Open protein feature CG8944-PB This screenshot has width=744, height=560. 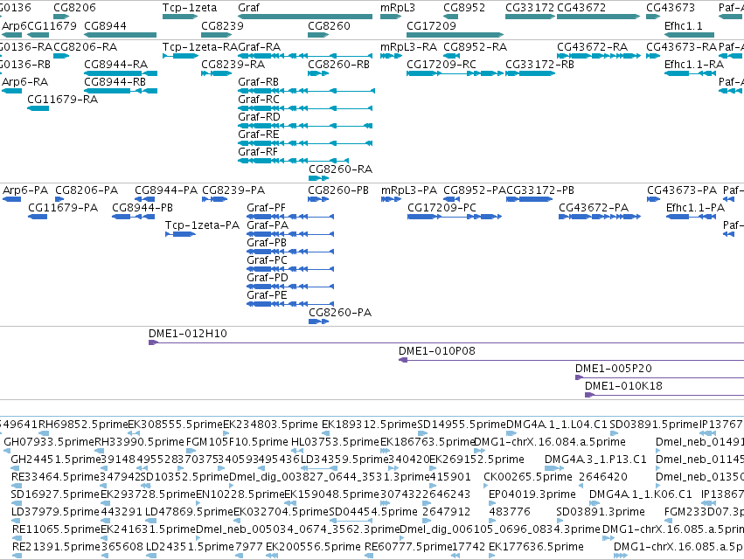pyautogui.click(x=134, y=217)
